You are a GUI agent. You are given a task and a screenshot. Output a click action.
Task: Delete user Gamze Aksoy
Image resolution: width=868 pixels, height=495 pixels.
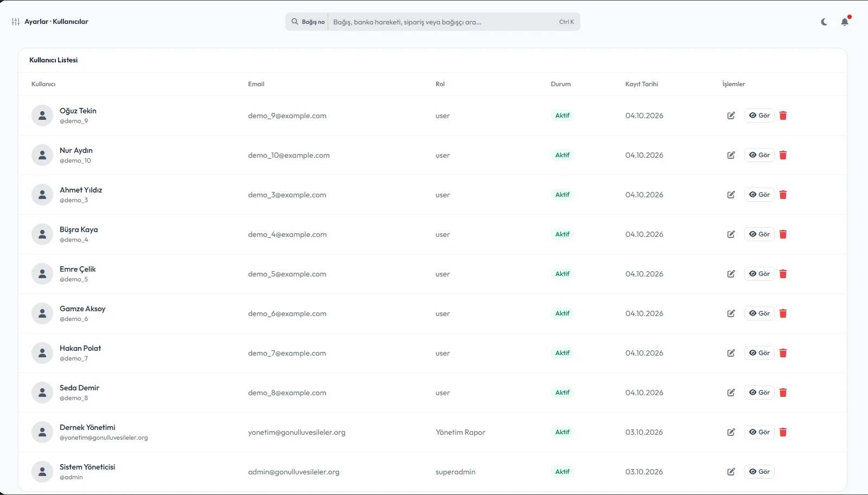click(x=783, y=313)
